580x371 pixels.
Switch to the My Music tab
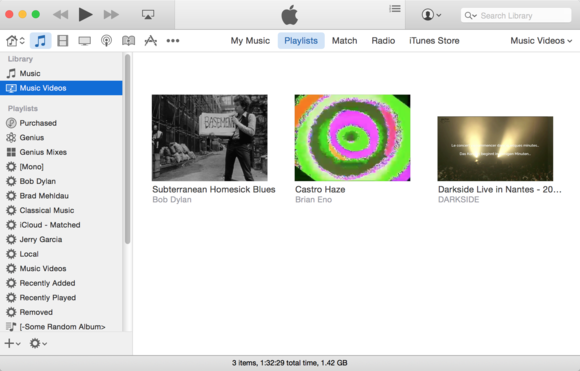coord(250,41)
